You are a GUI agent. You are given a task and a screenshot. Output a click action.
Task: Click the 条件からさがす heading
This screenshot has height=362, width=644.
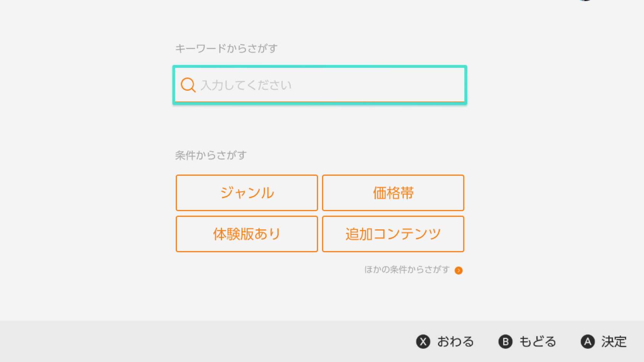click(211, 155)
